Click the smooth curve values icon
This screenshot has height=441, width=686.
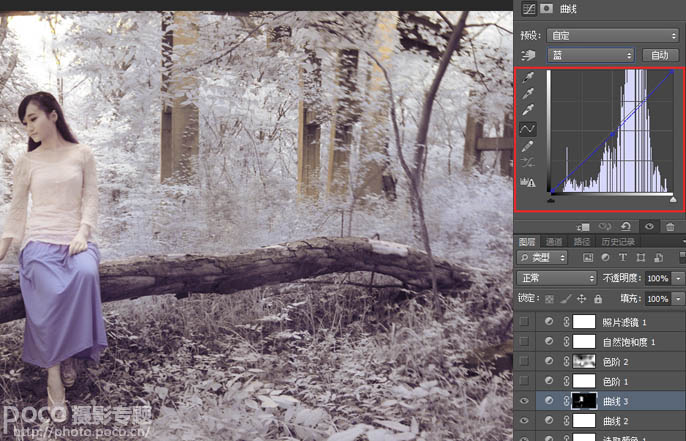click(528, 163)
